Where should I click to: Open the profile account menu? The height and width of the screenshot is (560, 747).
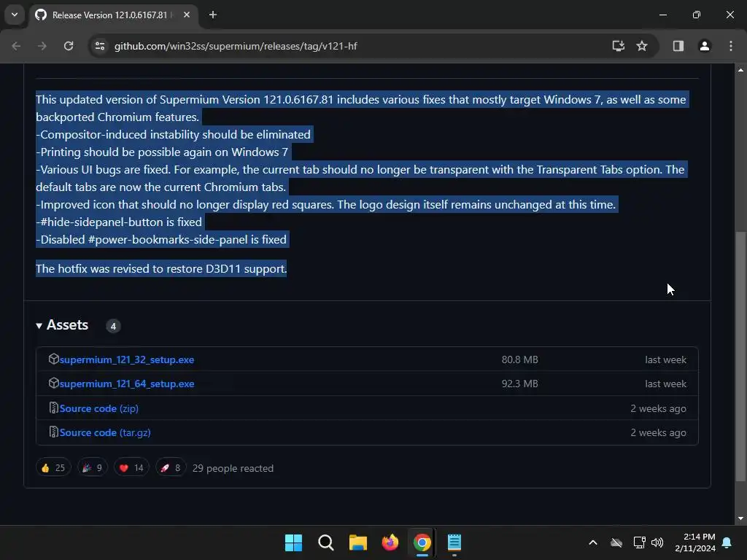[705, 46]
